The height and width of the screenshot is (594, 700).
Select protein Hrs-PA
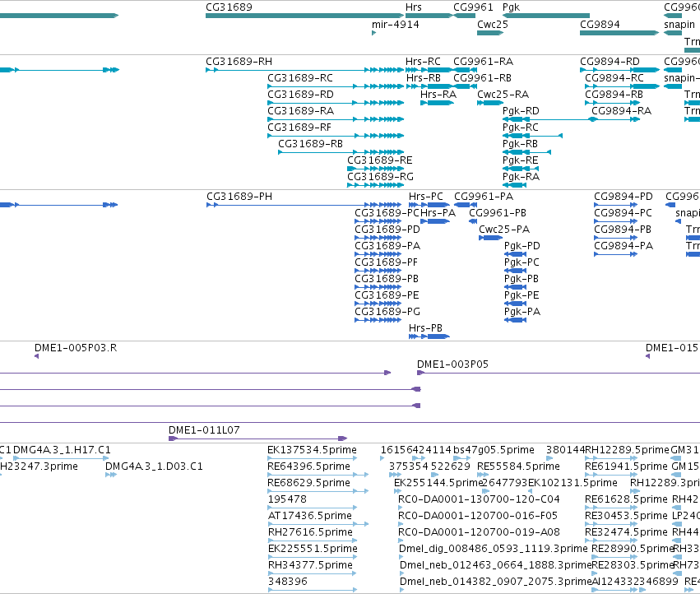point(438,213)
